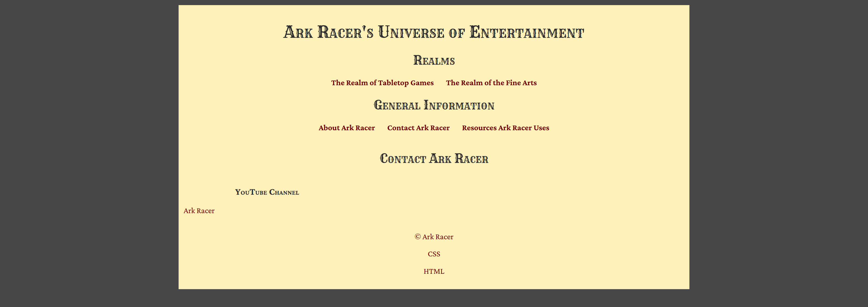Image resolution: width=868 pixels, height=307 pixels.
Task: Open the Contact Ark Racer link
Action: tap(418, 128)
